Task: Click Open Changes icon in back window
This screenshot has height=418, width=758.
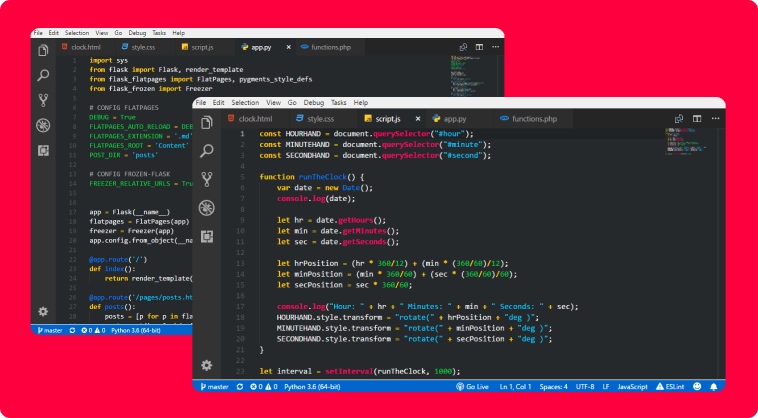Action: click(463, 47)
